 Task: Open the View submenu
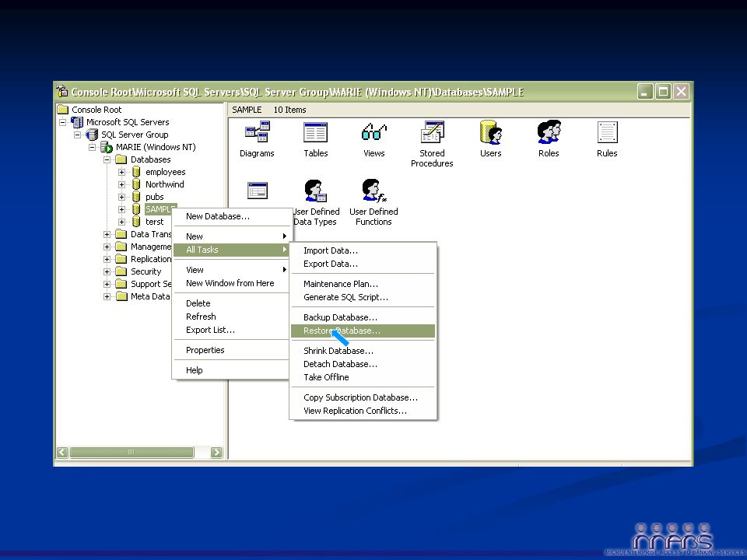pos(231,270)
